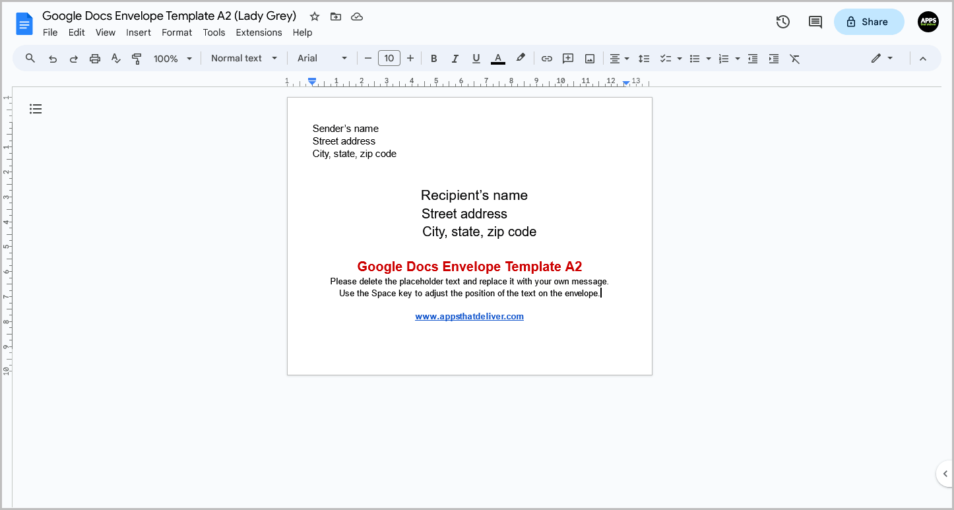This screenshot has width=954, height=510.
Task: Check the cloud document status icon
Action: coord(357,16)
